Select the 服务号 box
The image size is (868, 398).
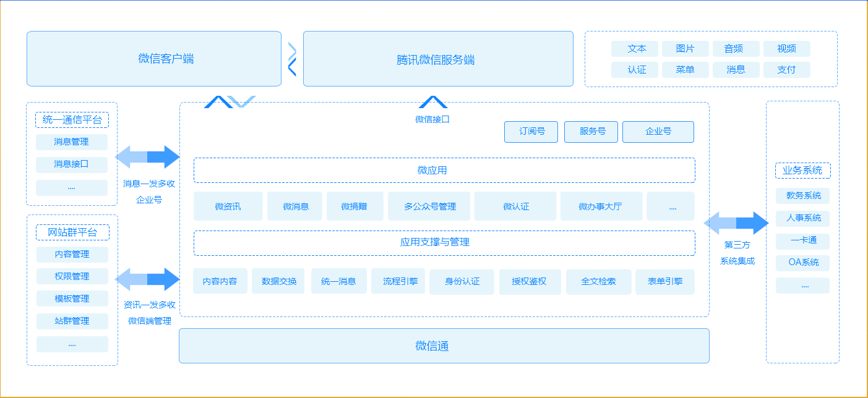[591, 132]
